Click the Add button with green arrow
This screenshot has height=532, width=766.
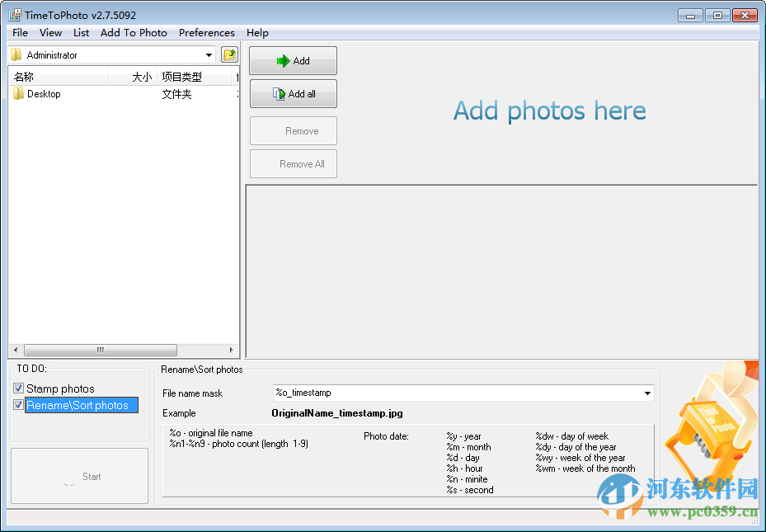[x=293, y=60]
